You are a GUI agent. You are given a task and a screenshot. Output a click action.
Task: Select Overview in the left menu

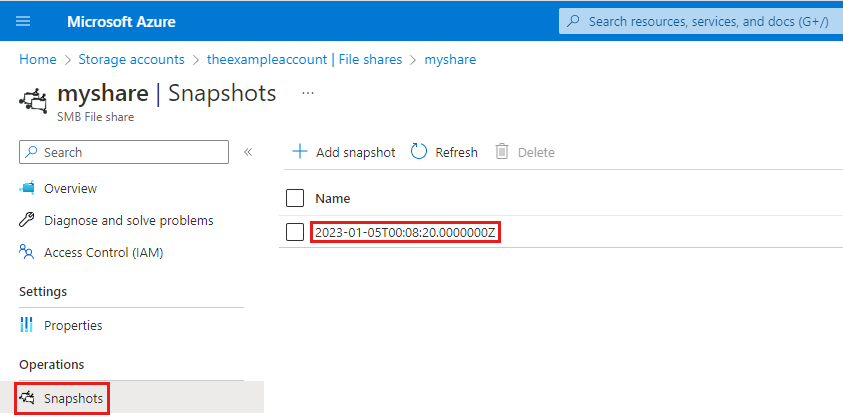coord(70,188)
